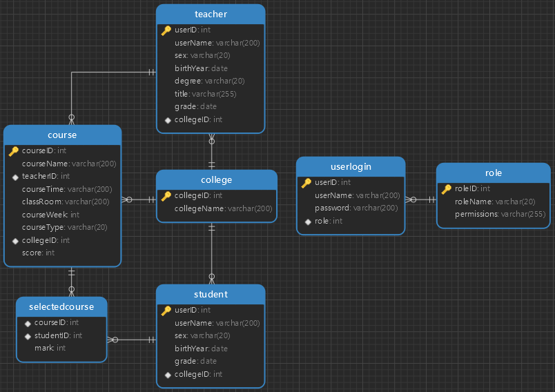Click the classRoom: varchar(200) field
Image resolution: width=555 pixels, height=392 pixels.
[x=66, y=202]
